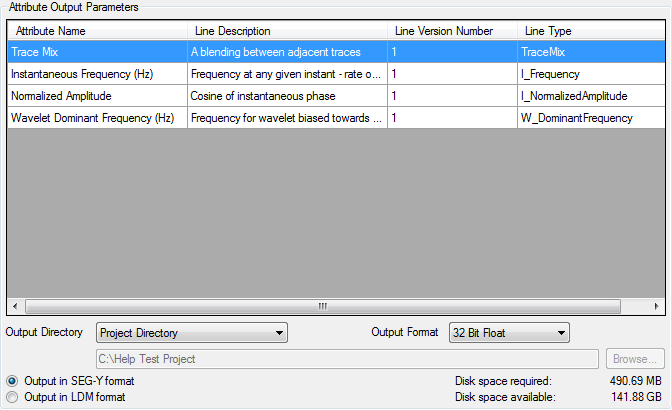The image size is (672, 410).
Task: Click the C:\Help Test Project path field
Action: click(x=347, y=359)
